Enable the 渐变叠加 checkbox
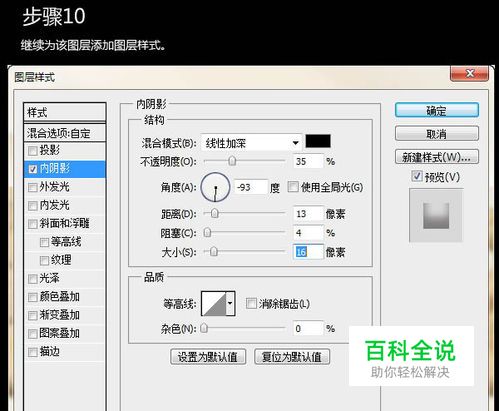 33,315
